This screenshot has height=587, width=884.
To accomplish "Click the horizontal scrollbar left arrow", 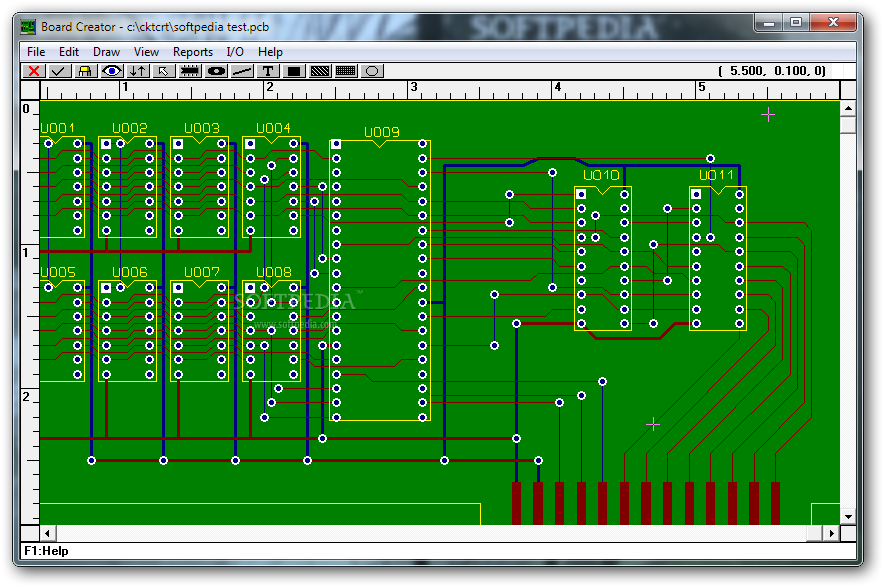I will coord(47,533).
